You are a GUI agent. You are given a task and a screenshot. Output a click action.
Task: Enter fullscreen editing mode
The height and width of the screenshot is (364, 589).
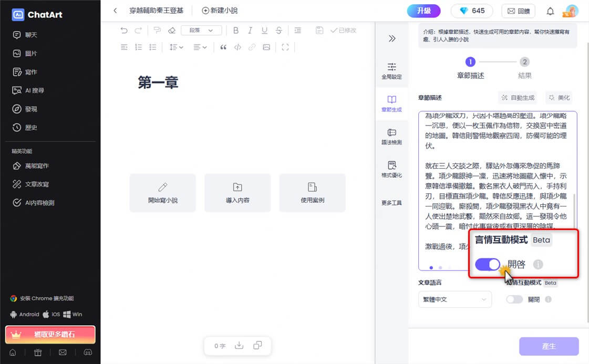[x=285, y=47]
